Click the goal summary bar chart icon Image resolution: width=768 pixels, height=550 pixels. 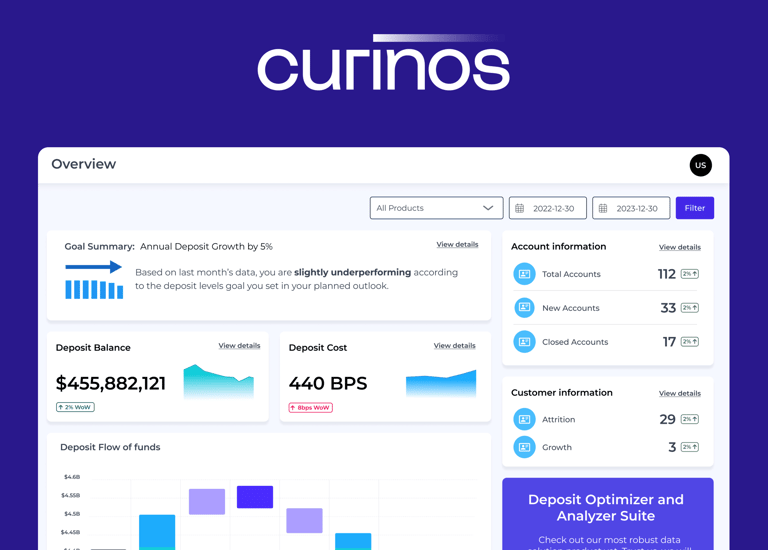pos(94,280)
